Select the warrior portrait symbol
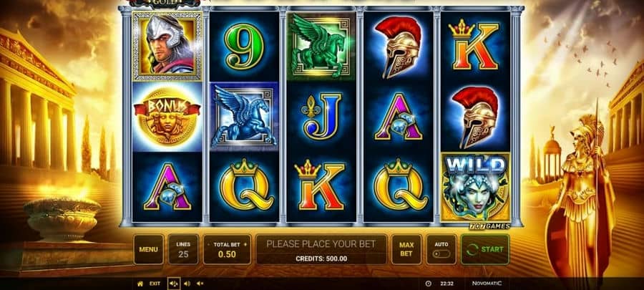Image resolution: width=644 pixels, height=290 pixels. (167, 46)
